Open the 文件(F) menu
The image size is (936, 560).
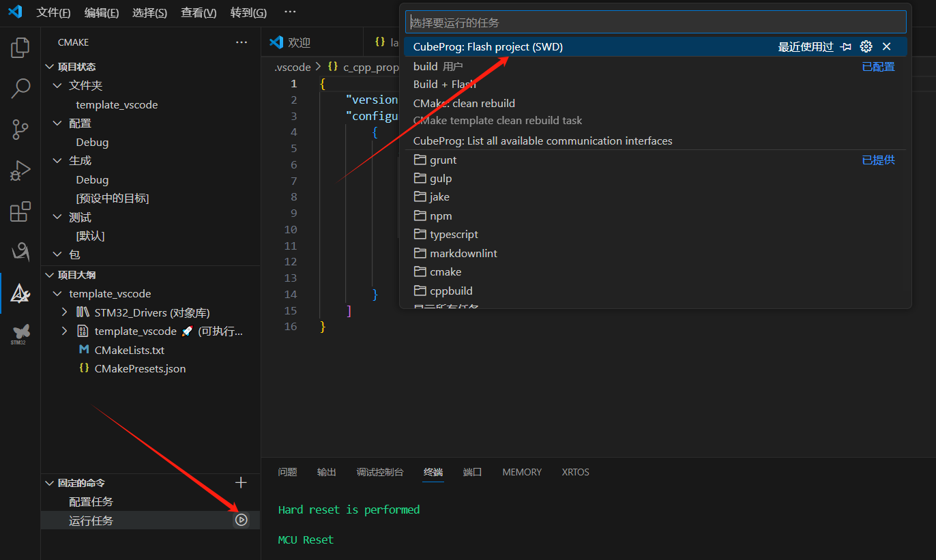coord(53,13)
